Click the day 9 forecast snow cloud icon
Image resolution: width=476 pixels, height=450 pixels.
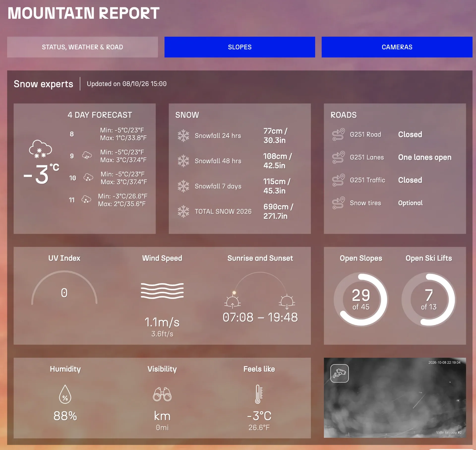(87, 155)
